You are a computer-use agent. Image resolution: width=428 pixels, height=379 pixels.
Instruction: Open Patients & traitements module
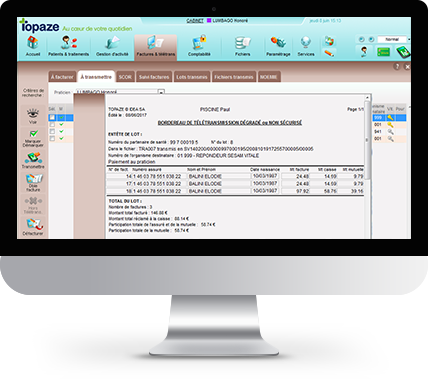pos(69,46)
